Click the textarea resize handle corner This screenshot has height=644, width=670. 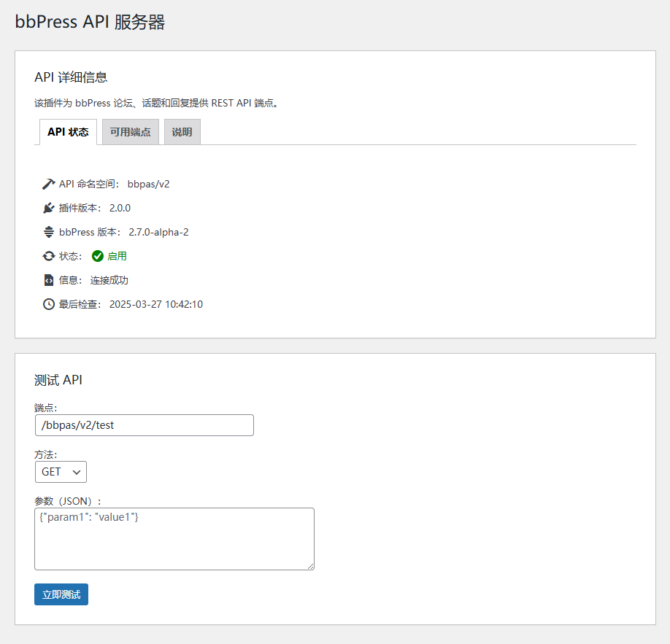pos(310,566)
